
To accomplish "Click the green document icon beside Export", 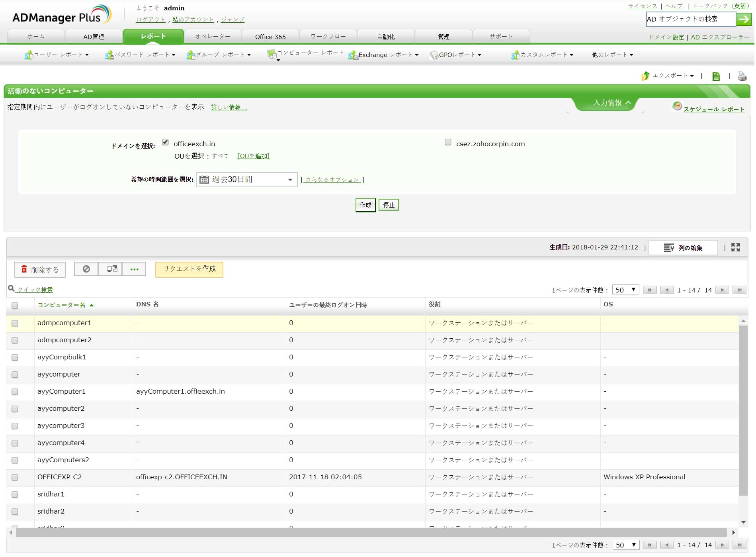I will coord(717,76).
